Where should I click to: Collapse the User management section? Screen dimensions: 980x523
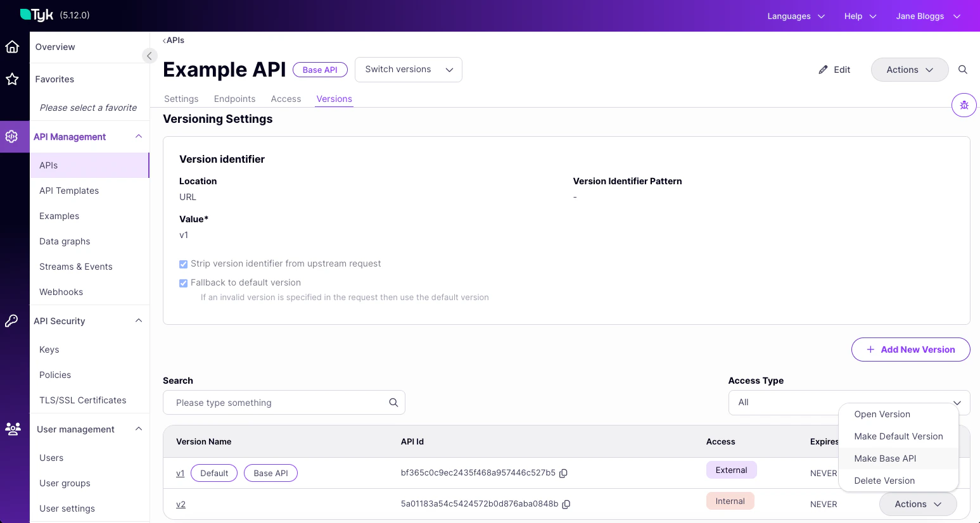(138, 429)
